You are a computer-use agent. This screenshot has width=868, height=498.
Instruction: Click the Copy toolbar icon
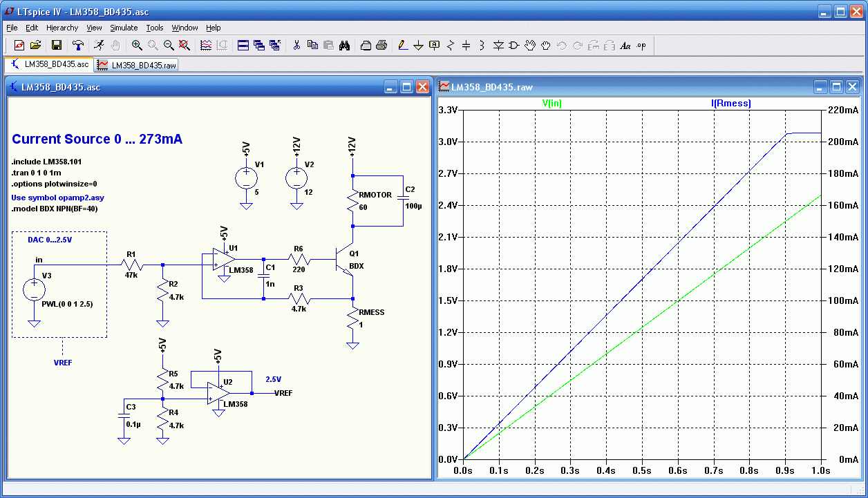312,46
